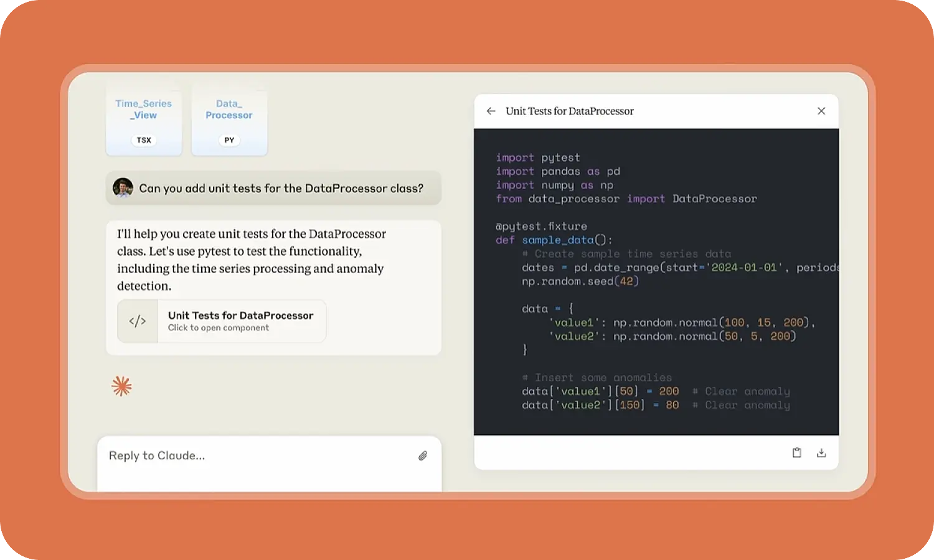Copy the code with clipboard icon

tap(796, 453)
